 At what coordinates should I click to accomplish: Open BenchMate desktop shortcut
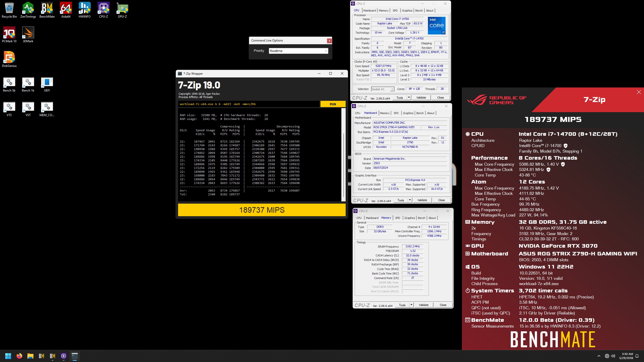click(47, 10)
